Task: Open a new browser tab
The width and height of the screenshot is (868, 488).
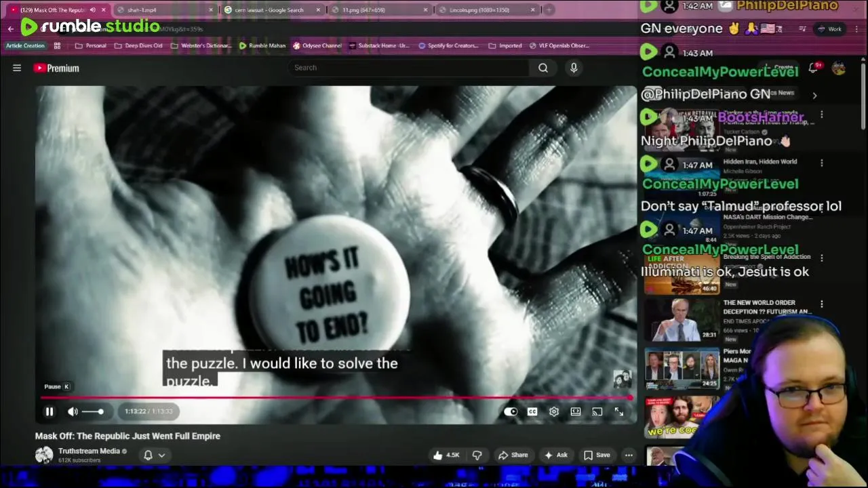Action: [549, 9]
